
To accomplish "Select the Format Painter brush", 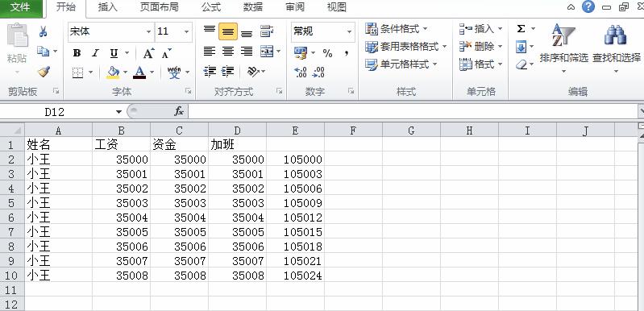I will coord(44,72).
